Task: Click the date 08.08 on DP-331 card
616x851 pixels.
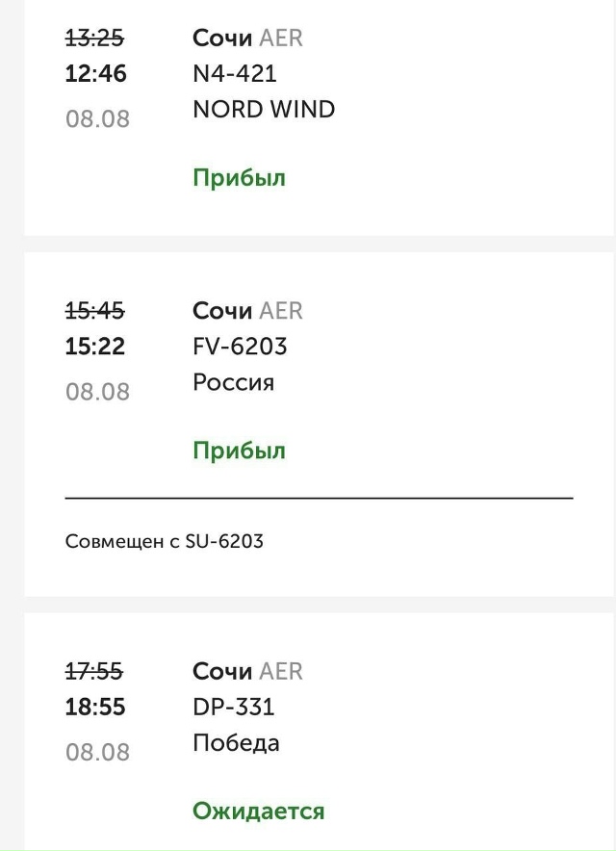Action: [x=97, y=752]
